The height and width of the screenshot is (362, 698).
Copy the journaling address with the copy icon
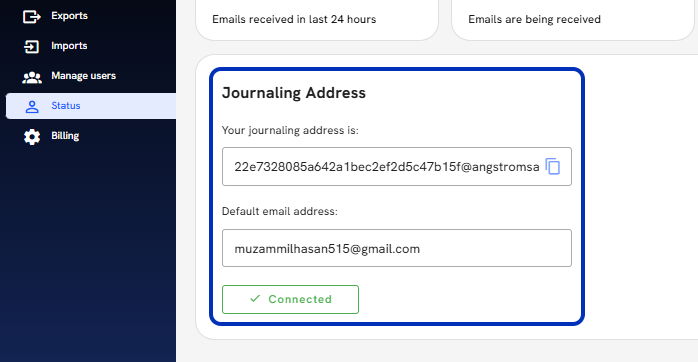(x=552, y=167)
